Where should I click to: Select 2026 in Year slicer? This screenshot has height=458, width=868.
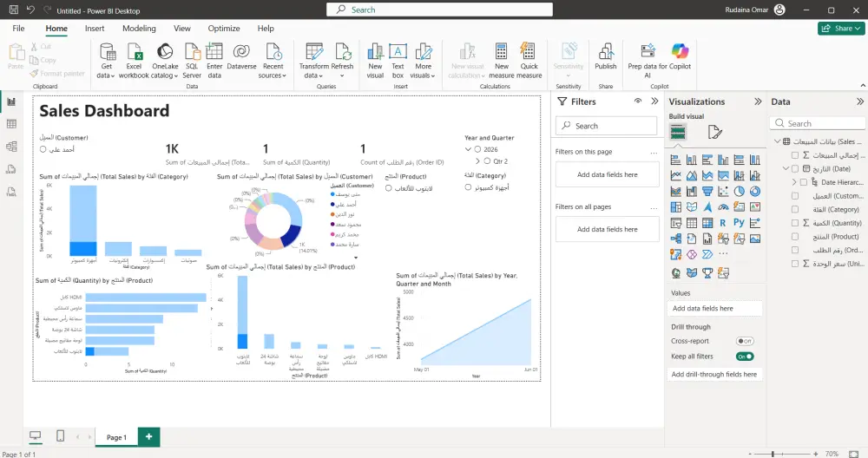click(x=477, y=149)
